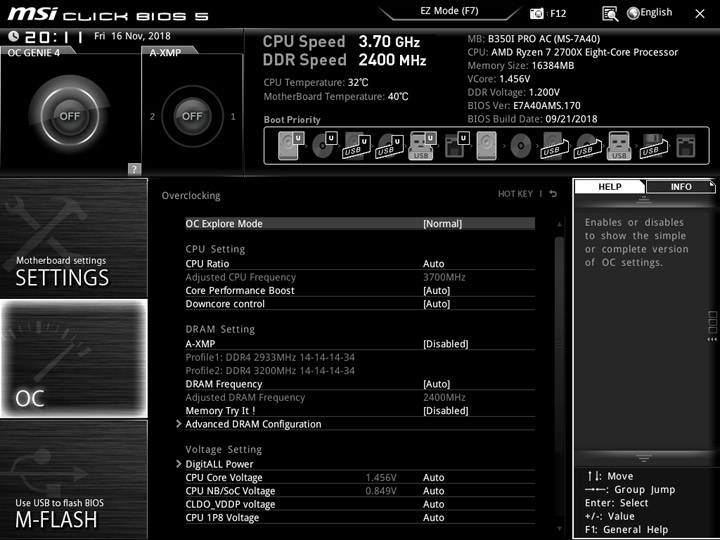Select the UEFI network boot device icon
This screenshot has height=540, width=720.
pos(457,146)
